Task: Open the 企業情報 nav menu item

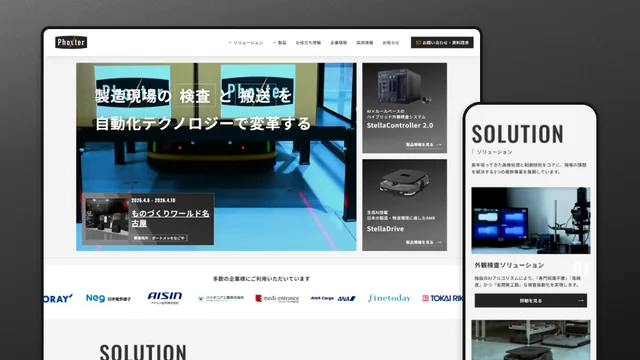Action: [x=338, y=42]
